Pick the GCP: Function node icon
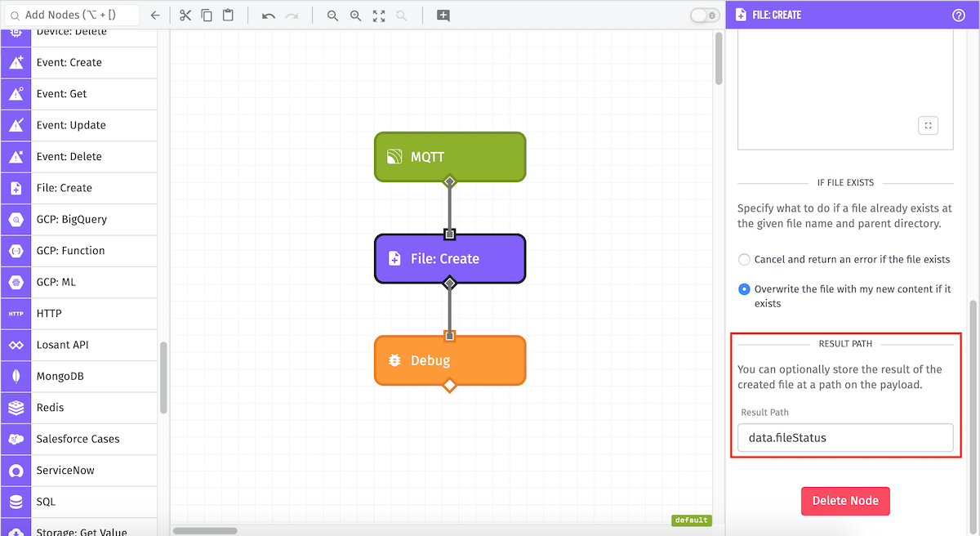Screen dimensions: 980x536 (16, 251)
